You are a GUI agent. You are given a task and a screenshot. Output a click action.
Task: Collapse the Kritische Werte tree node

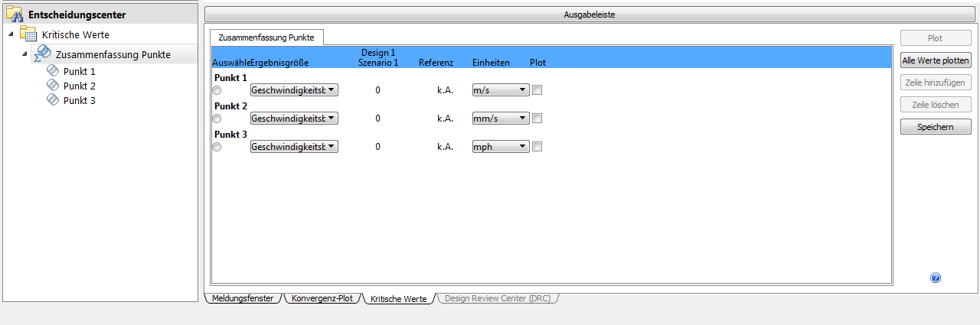pyautogui.click(x=11, y=34)
